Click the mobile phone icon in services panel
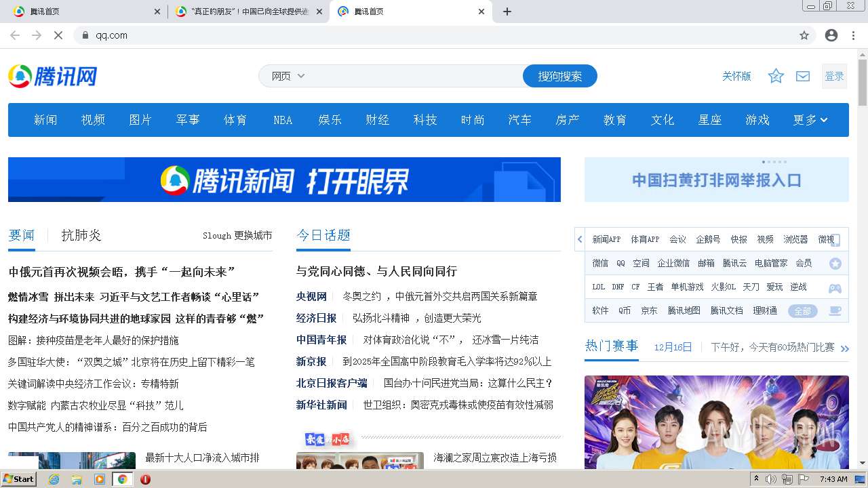The image size is (868, 488). pyautogui.click(x=835, y=240)
